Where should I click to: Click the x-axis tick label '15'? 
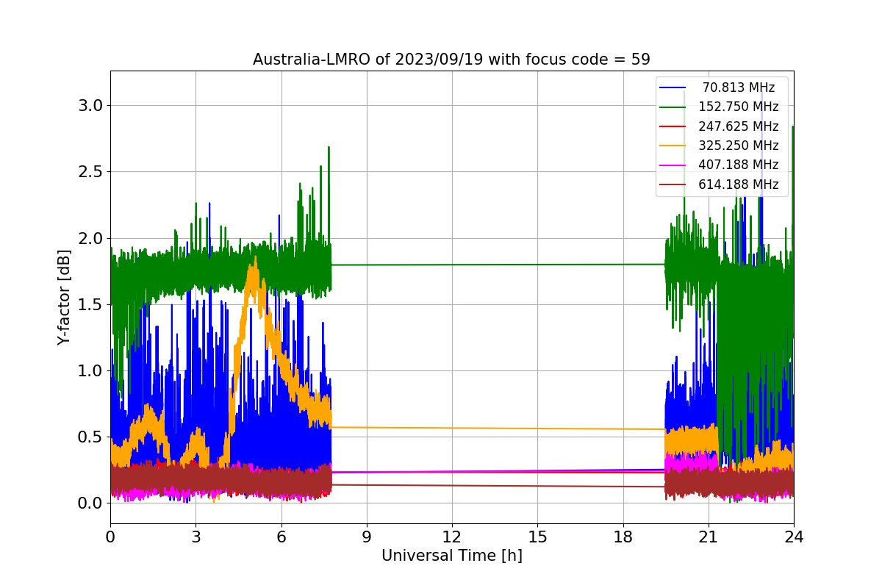[537, 537]
